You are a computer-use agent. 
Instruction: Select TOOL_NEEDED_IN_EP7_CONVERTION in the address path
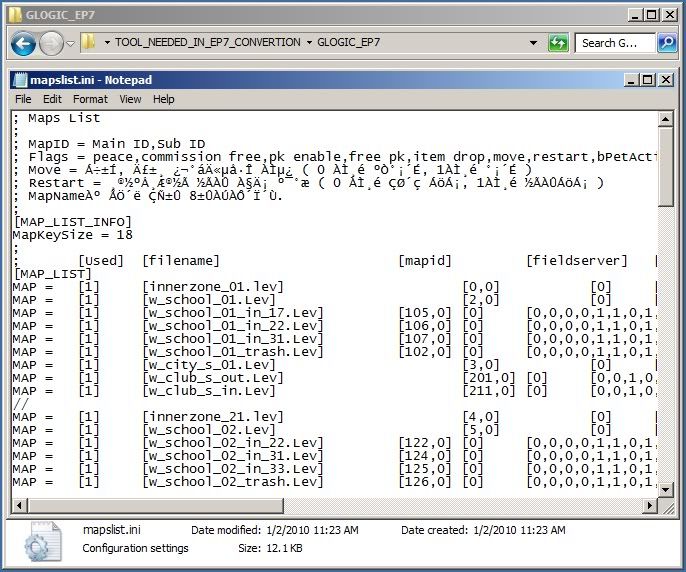coord(207,43)
